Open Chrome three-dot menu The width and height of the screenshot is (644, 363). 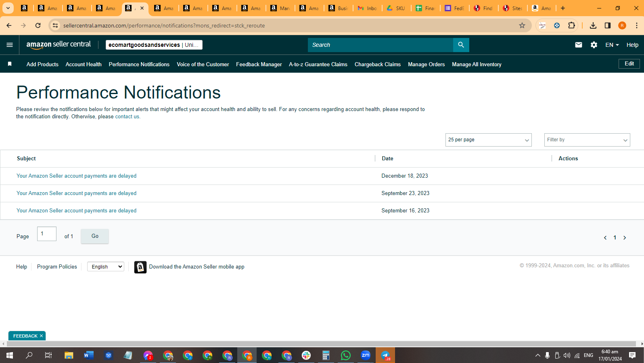pos(636,25)
